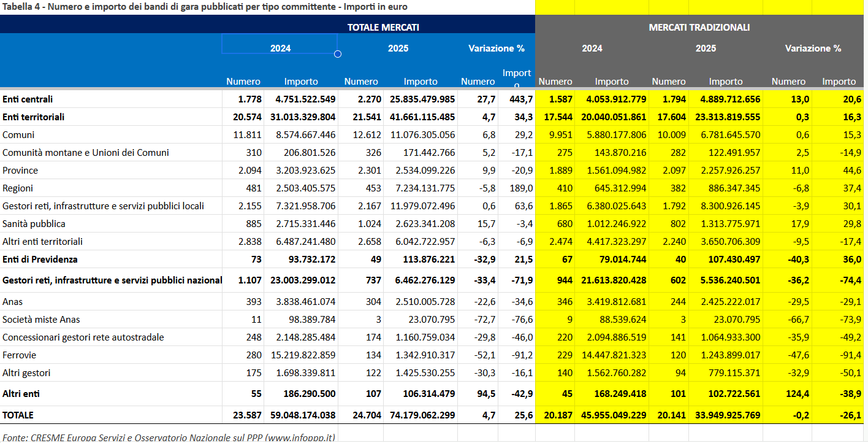Select yellow cell showing 45.955.049.229
The width and height of the screenshot is (868, 443).
click(x=612, y=415)
